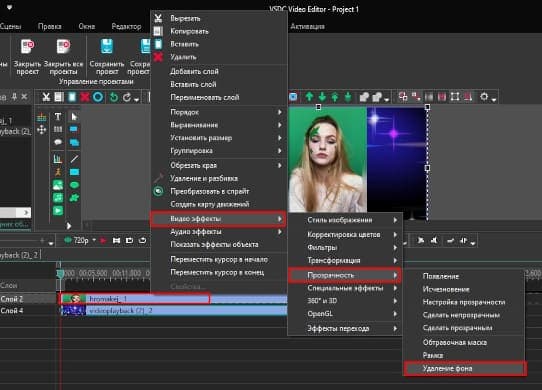The image size is (542, 390).
Task: Click the Закрыть проект icon in the ribbon
Action: click(x=27, y=47)
